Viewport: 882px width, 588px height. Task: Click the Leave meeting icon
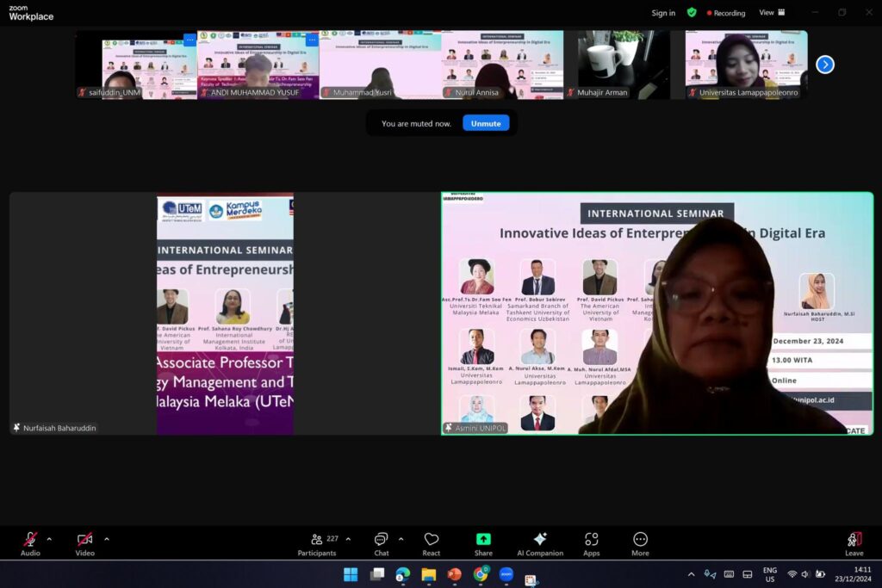[854, 540]
